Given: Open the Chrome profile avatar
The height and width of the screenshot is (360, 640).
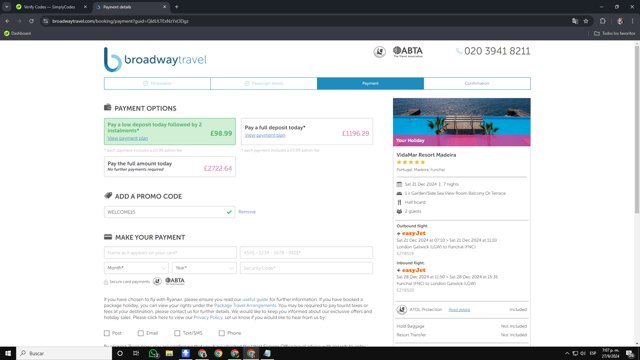Looking at the screenshot, I should coord(620,21).
